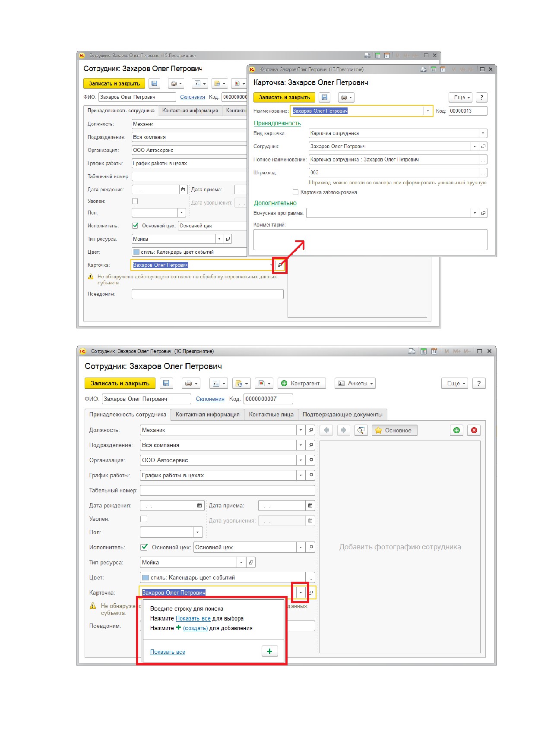
Task: Switch to Подтверждающие документы tab
Action: coord(342,414)
